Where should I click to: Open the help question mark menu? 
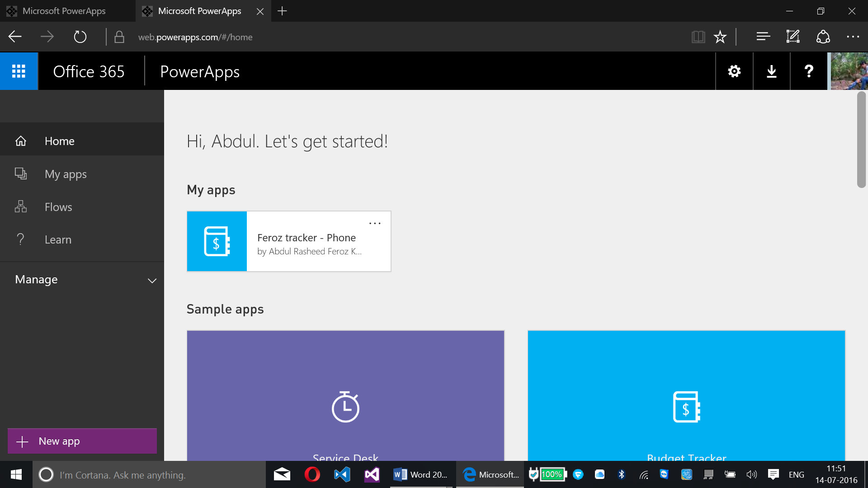click(x=808, y=71)
